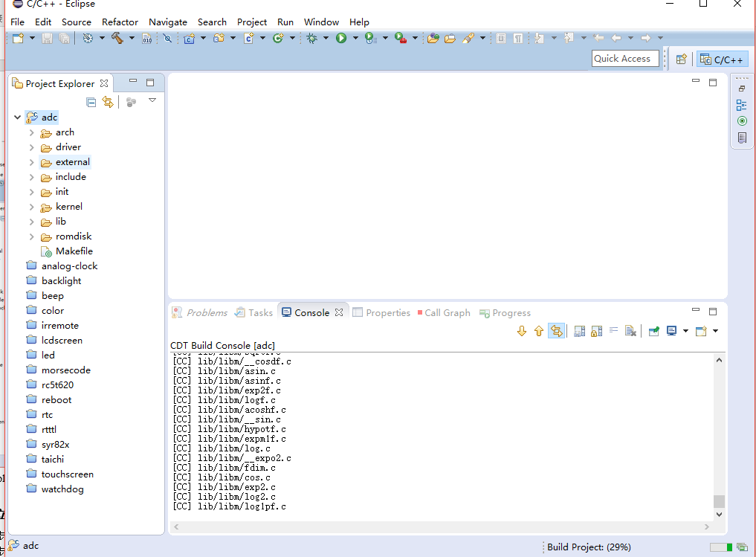Toggle Link with Editor in Project Explorer
The width and height of the screenshot is (756, 557).
coord(109,102)
